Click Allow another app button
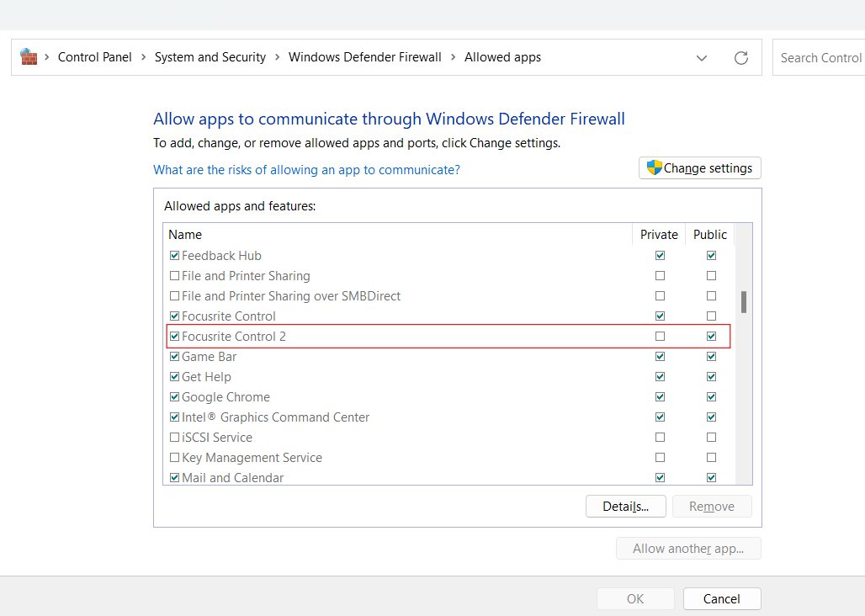The width and height of the screenshot is (865, 616). [688, 548]
